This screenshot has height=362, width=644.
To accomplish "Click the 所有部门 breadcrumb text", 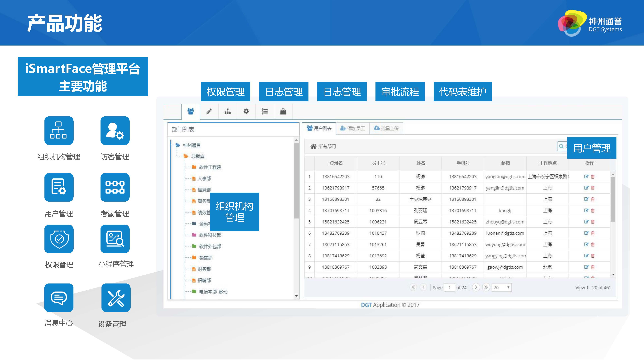I will click(327, 146).
